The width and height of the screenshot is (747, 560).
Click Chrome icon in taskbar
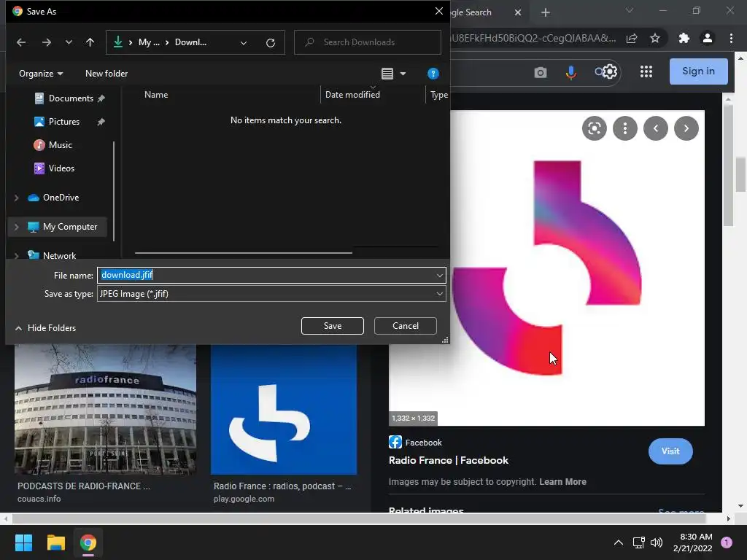tap(88, 542)
